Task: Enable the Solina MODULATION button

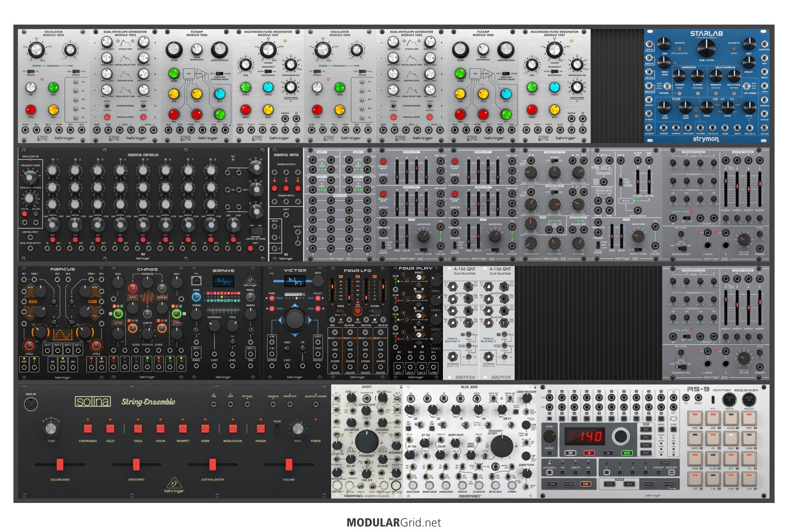Action: [x=232, y=428]
